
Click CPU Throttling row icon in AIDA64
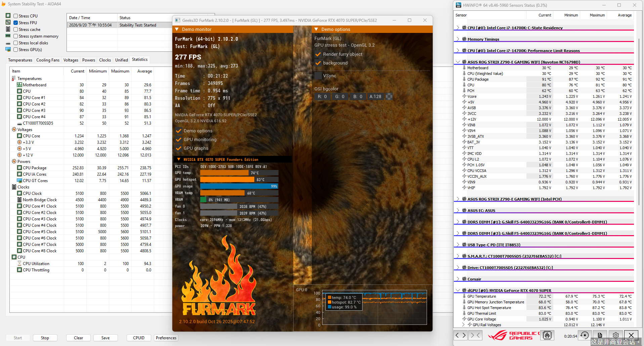tap(19, 270)
